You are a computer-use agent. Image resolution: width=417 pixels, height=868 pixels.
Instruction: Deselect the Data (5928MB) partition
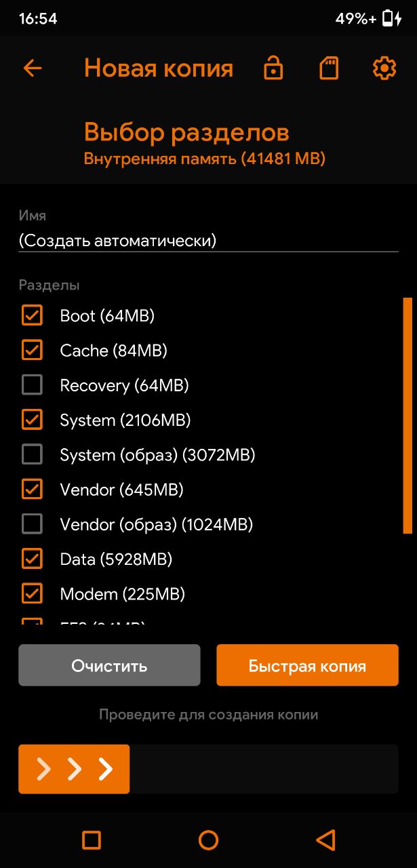tap(32, 559)
